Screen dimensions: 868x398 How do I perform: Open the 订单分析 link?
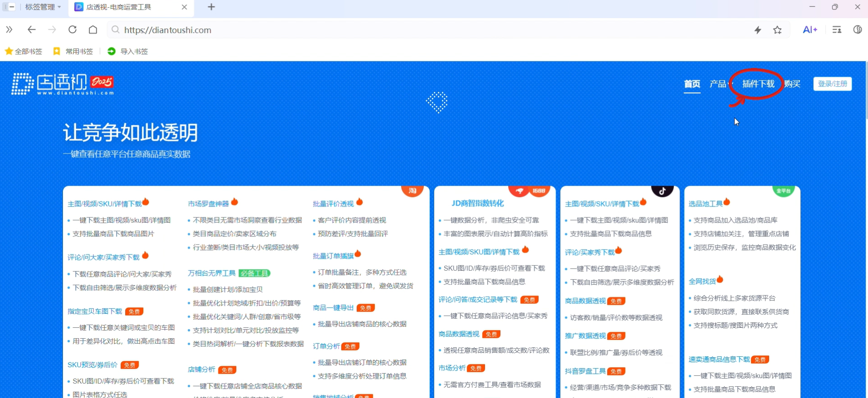(326, 346)
